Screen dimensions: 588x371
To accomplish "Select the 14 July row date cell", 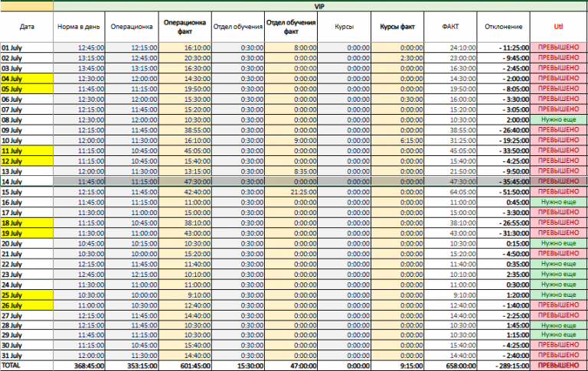I will click(27, 182).
